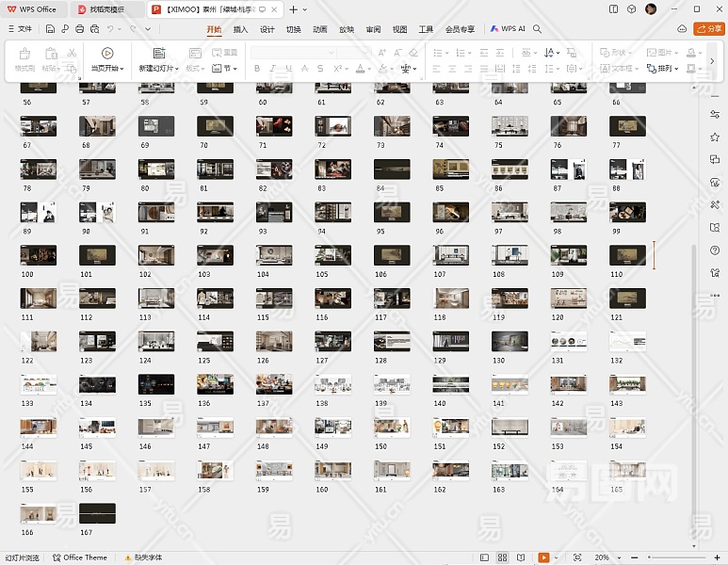Click the 新建幻灯片 new slide icon

158,55
